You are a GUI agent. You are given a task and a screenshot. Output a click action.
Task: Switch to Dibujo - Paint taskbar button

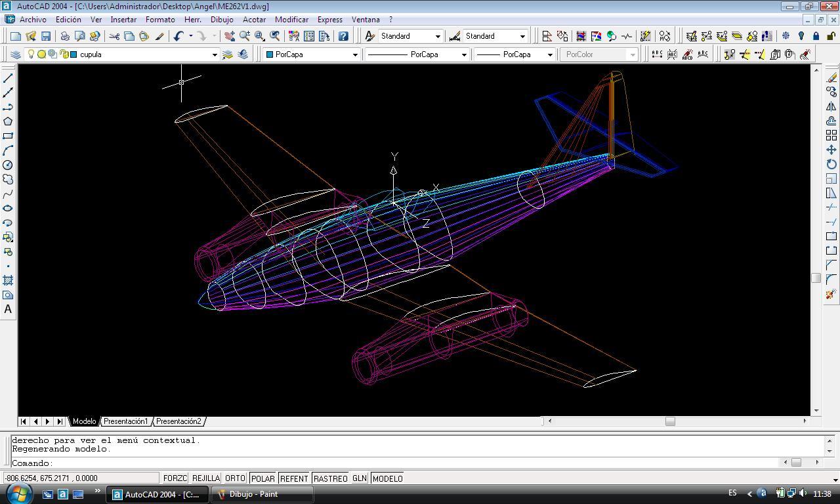[253, 494]
